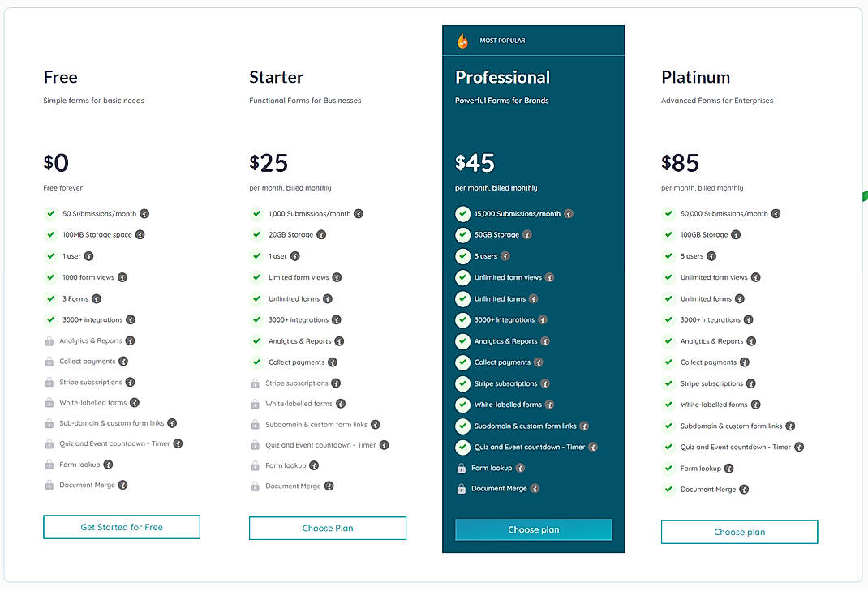Click checkmark beside Professional Stripe subscriptions
Viewport: 868px width, 591px height.
[462, 383]
